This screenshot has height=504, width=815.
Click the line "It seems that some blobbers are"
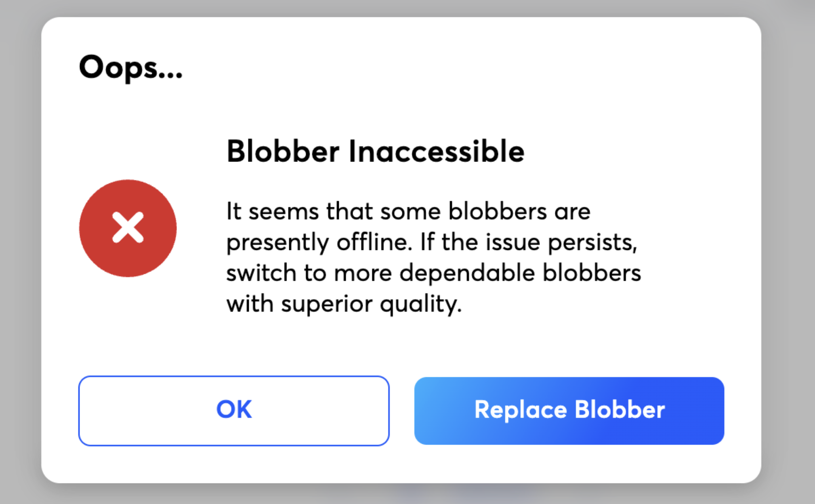pos(408,212)
